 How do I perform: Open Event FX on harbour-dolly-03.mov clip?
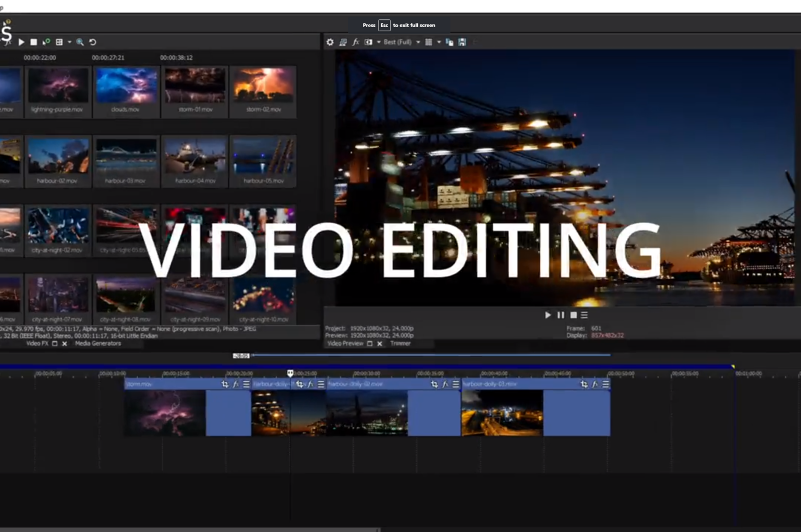(x=595, y=384)
